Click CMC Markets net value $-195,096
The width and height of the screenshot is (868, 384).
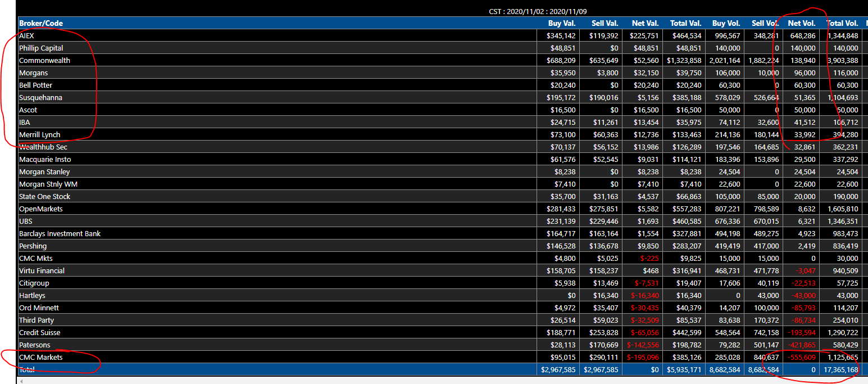pos(643,357)
